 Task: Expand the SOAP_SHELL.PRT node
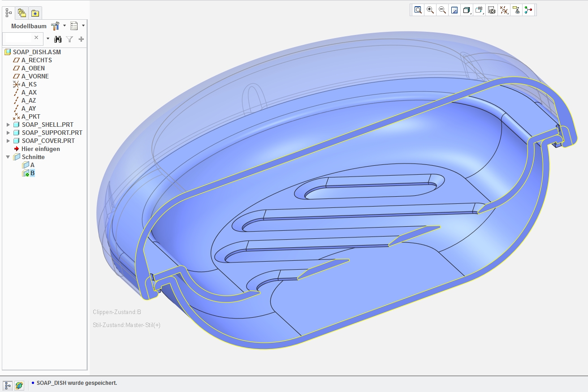click(x=8, y=125)
